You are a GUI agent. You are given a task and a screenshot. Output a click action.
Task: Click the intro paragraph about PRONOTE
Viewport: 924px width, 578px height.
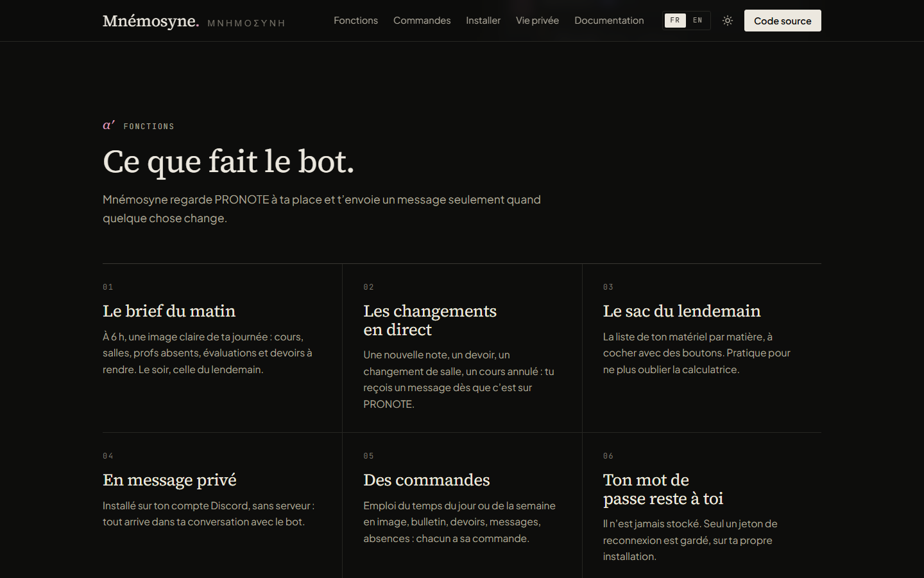pyautogui.click(x=321, y=209)
